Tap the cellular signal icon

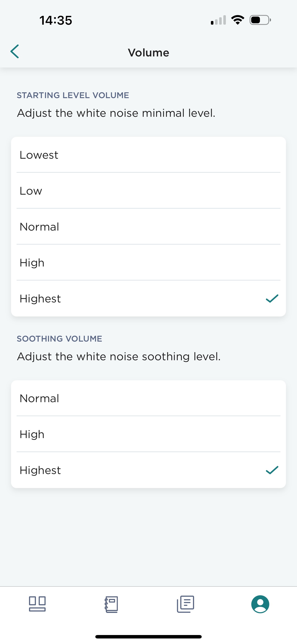[x=218, y=20]
